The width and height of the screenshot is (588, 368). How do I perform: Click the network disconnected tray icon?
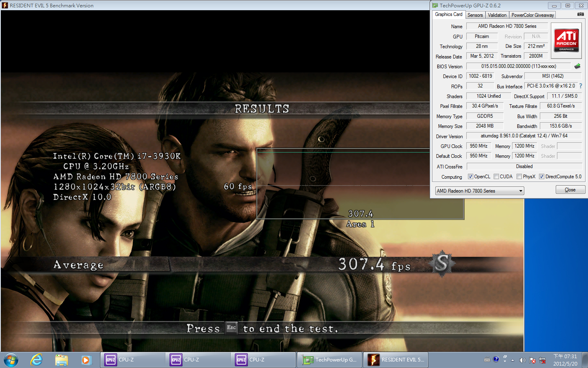tap(542, 360)
